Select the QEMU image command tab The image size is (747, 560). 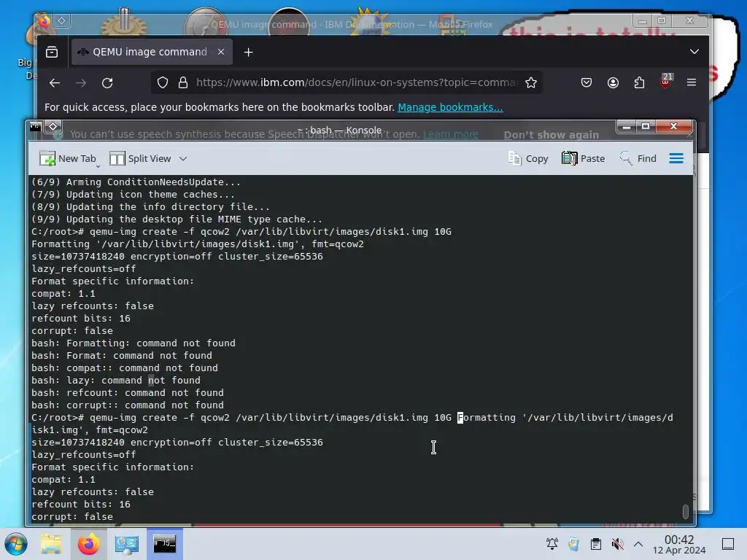(152, 52)
